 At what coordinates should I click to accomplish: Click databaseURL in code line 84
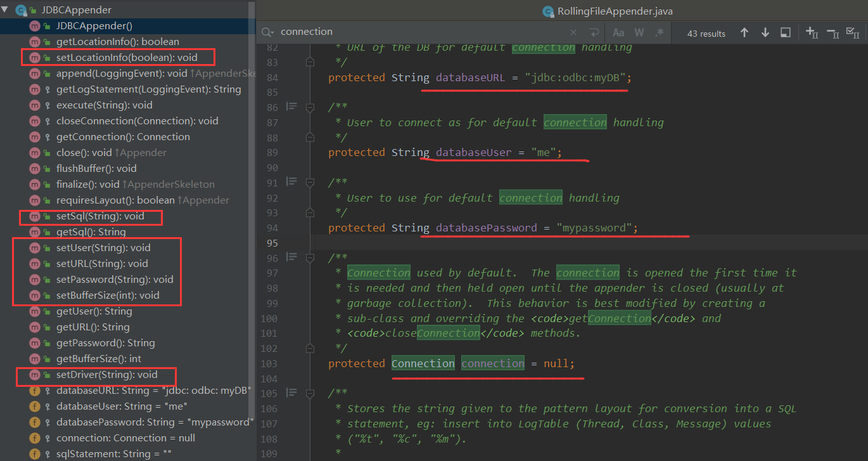click(x=471, y=77)
